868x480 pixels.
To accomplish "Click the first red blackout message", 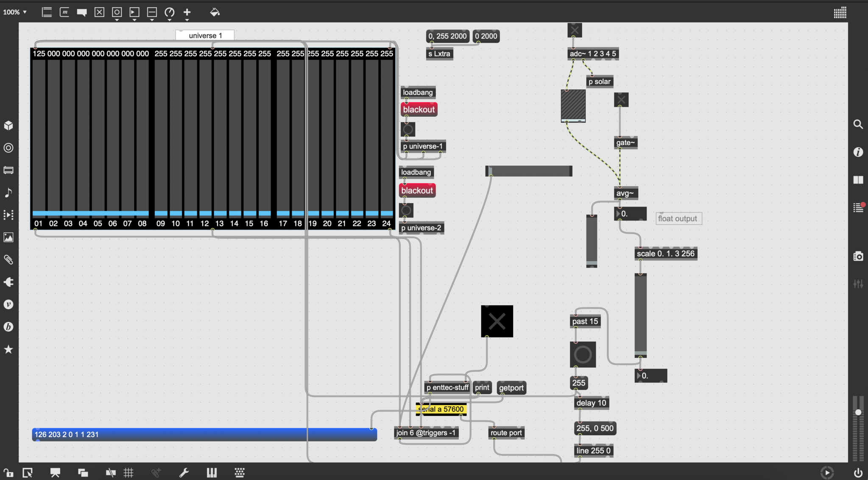I will click(419, 109).
